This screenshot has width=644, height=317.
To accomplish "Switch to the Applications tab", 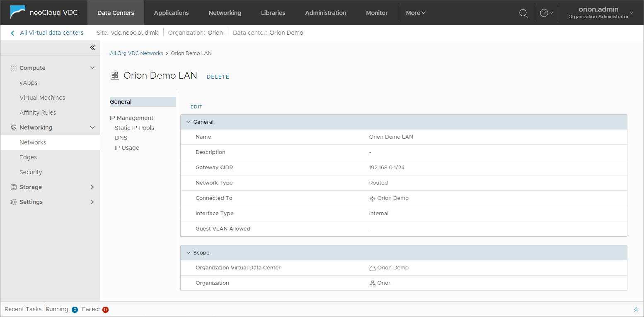I will [x=171, y=13].
